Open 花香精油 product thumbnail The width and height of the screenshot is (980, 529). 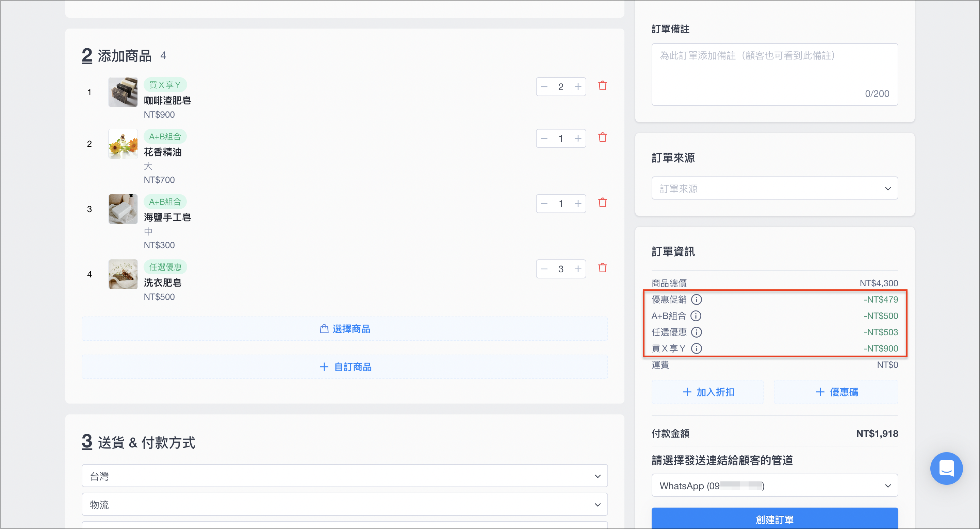(123, 144)
